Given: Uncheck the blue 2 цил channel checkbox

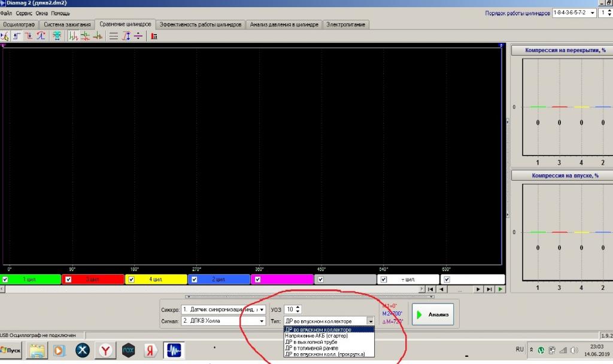Looking at the screenshot, I should click(x=195, y=280).
